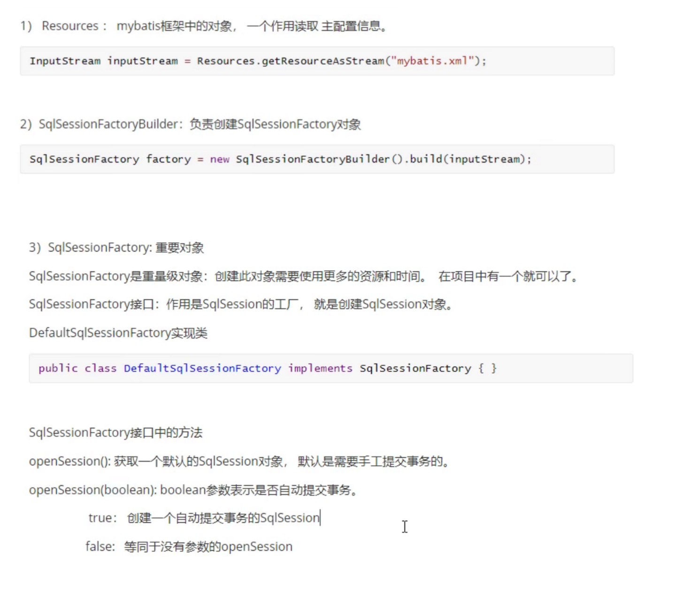Viewport: 683px width, 616px height.
Task: Click the "3) SqlSessionFactory: 重要对象" heading
Action: point(116,247)
